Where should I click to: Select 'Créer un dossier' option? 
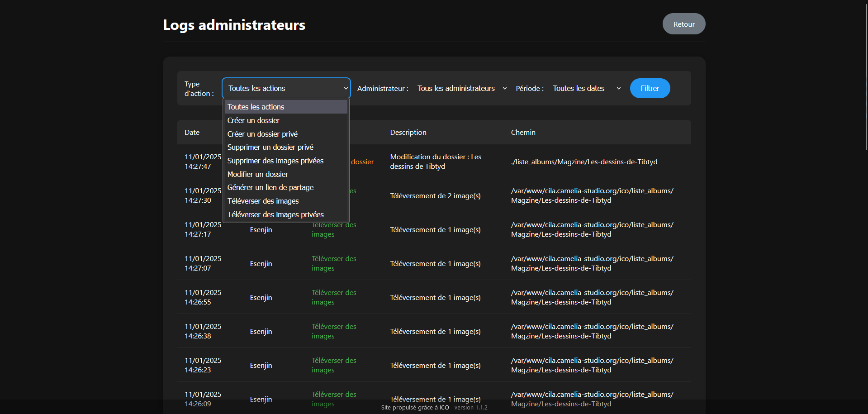[x=286, y=120]
